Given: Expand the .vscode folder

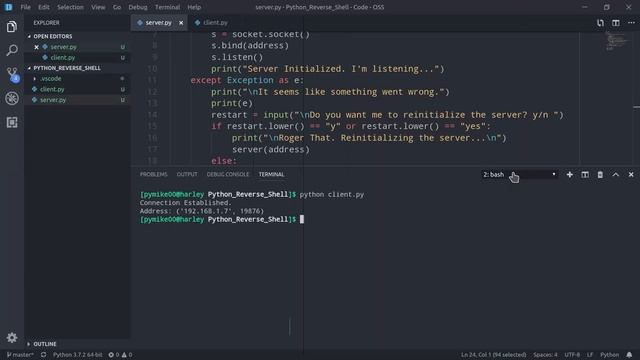Looking at the screenshot, I should pos(51,79).
